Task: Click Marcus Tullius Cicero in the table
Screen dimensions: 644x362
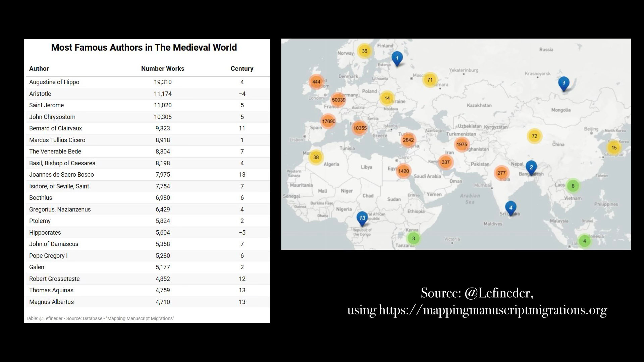Action: tap(57, 140)
